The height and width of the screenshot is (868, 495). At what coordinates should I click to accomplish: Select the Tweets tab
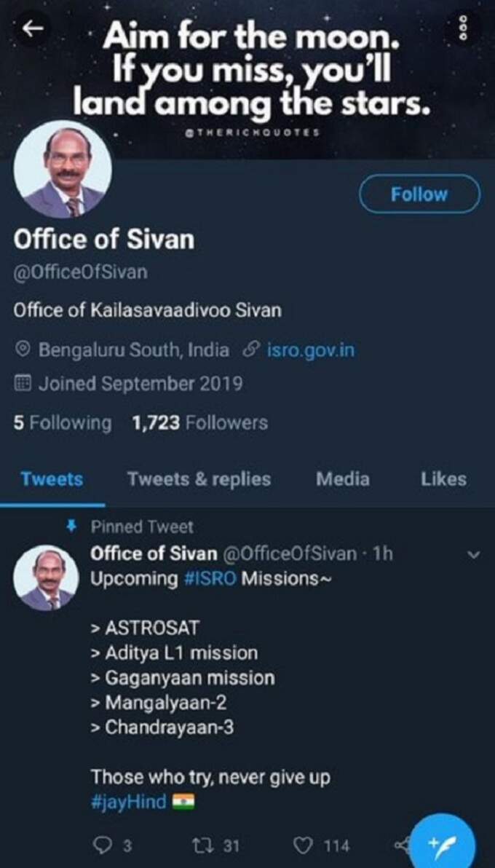52,479
